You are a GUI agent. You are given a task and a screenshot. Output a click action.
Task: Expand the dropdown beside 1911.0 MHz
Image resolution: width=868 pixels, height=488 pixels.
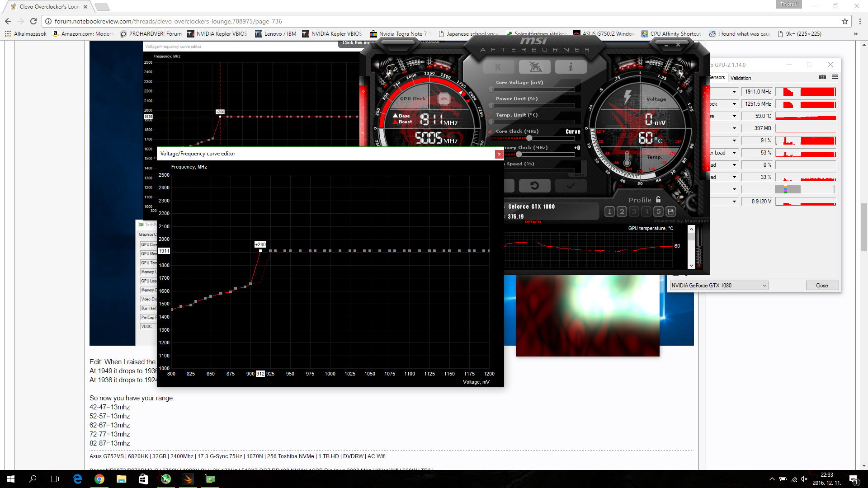point(734,92)
